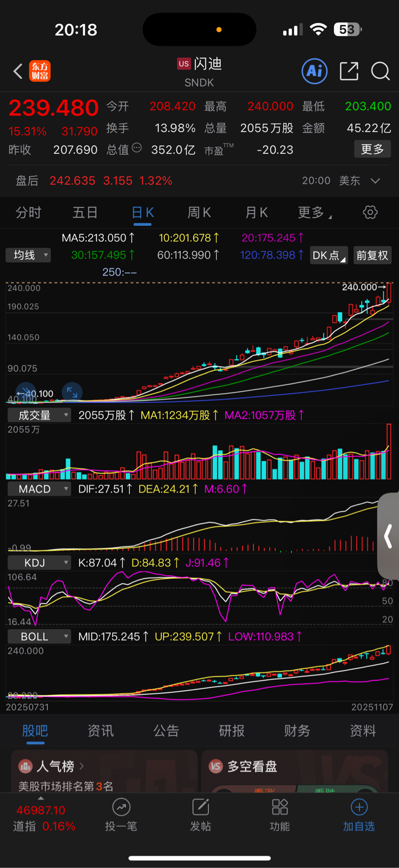Open the 均线 indicator dropdown
The image size is (399, 868).
[29, 255]
